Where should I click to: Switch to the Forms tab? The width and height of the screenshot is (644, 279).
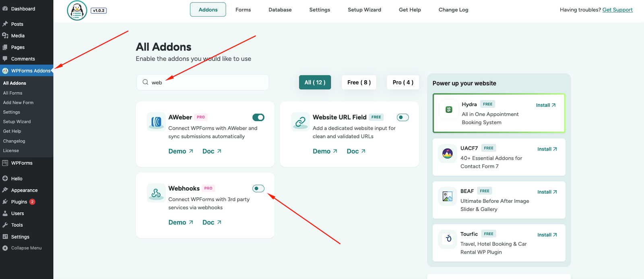click(x=243, y=10)
